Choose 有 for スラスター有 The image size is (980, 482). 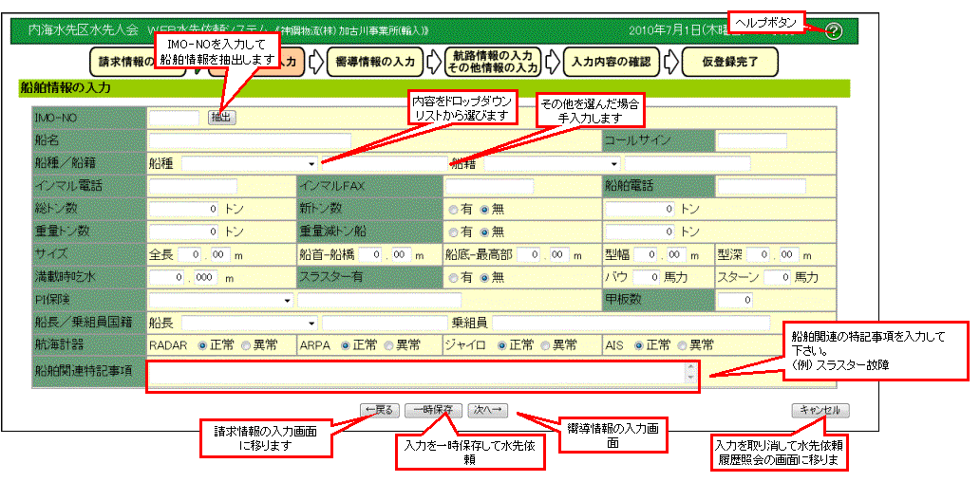tap(453, 278)
